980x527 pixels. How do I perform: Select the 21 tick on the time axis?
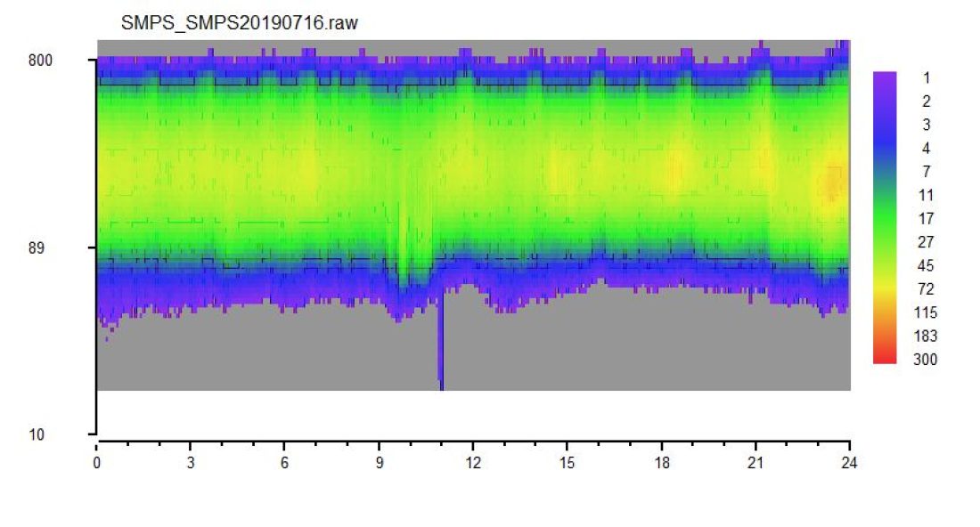pos(755,463)
